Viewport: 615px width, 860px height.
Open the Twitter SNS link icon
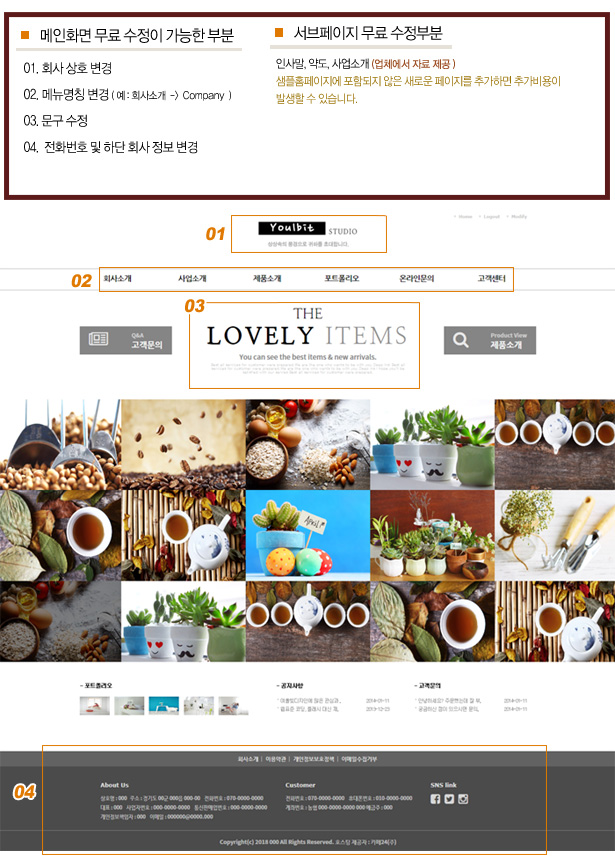[x=449, y=799]
